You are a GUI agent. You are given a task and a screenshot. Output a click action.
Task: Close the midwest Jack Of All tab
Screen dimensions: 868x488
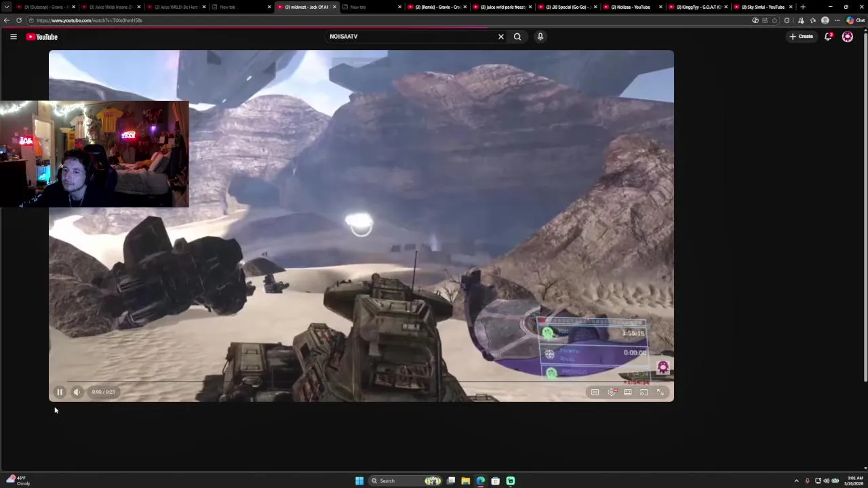pos(334,7)
